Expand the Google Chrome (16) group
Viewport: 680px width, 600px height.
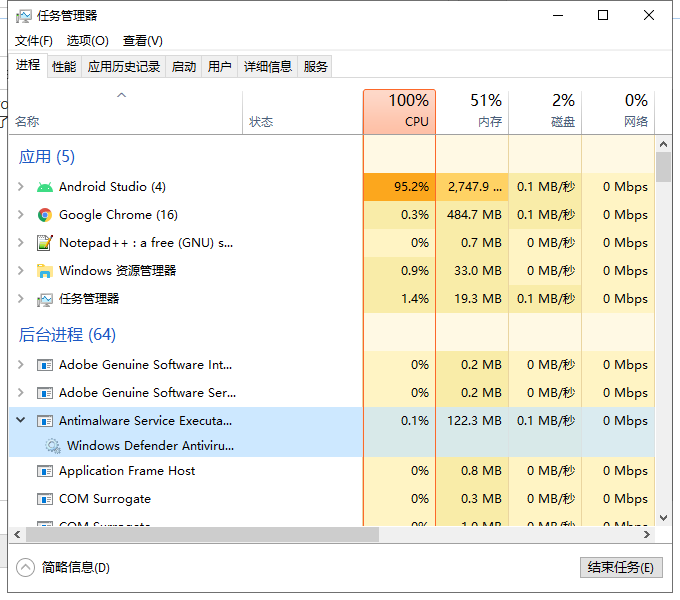[20, 215]
